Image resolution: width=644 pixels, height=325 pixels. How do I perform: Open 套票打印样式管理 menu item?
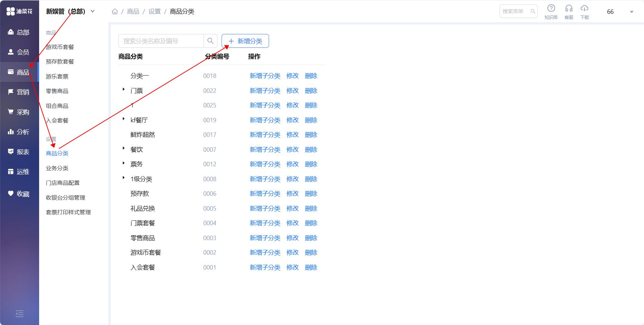click(x=68, y=212)
